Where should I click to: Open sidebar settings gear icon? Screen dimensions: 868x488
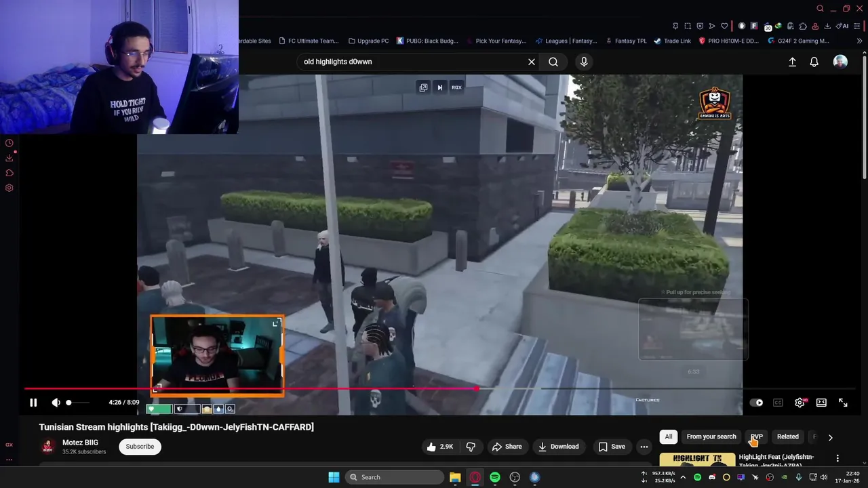[x=9, y=188]
